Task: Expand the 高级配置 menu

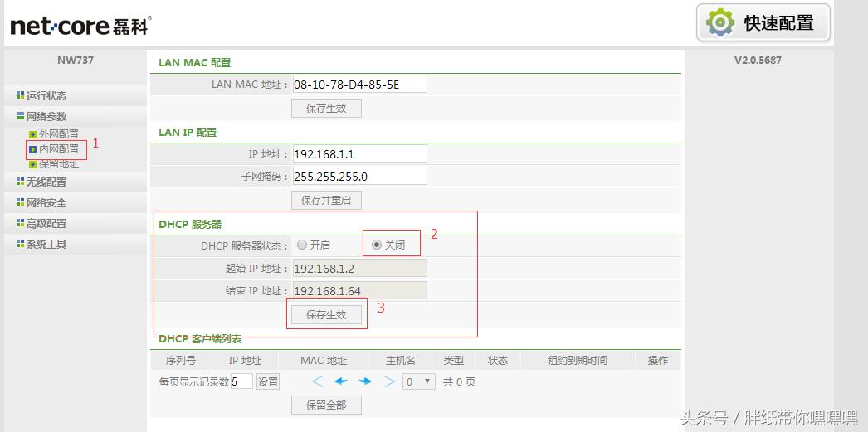Action: [x=46, y=224]
